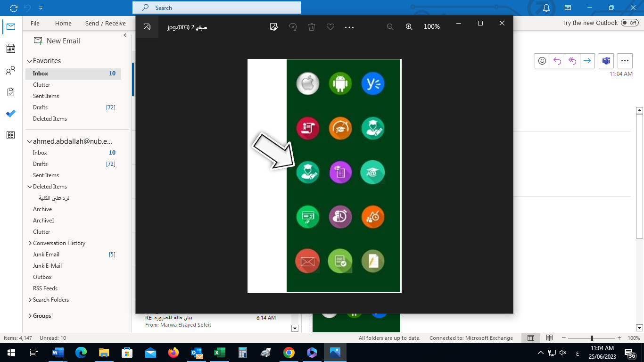Switch to Reading view in Outlook status bar
Image resolution: width=644 pixels, height=362 pixels.
tap(549, 338)
